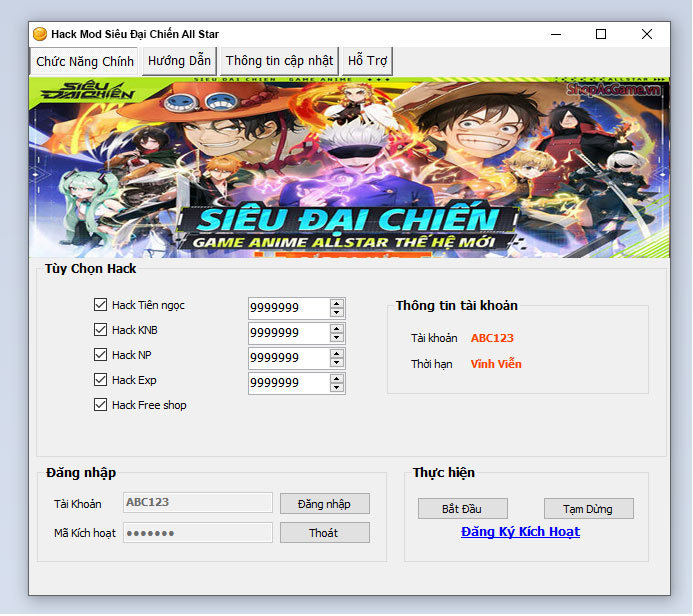
Task: Toggle the Hack NP checkbox
Action: click(x=100, y=355)
